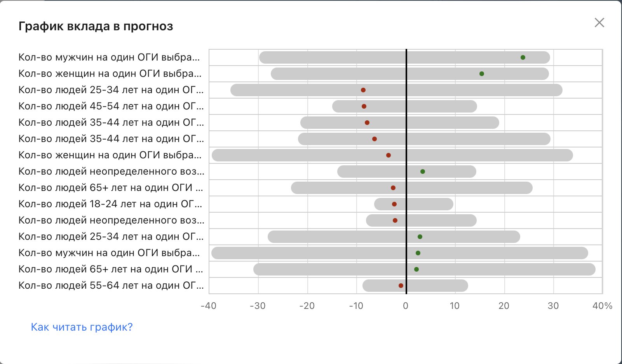Click the topmost "Кол-во мужчин" row label
Viewport: 622px width, 364px height.
pos(109,57)
